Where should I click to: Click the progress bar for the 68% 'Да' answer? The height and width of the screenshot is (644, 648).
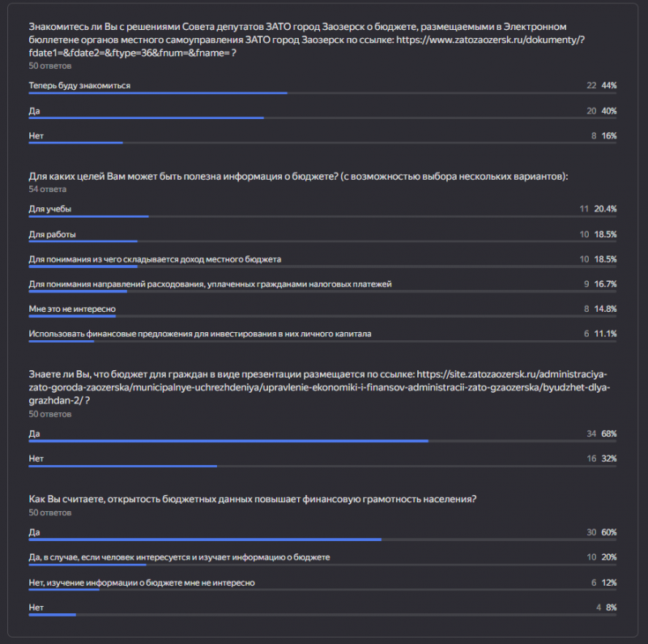point(228,441)
